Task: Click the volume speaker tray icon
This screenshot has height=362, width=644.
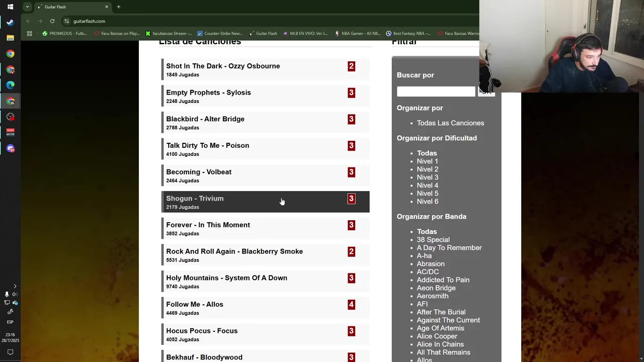Action: tap(15, 294)
